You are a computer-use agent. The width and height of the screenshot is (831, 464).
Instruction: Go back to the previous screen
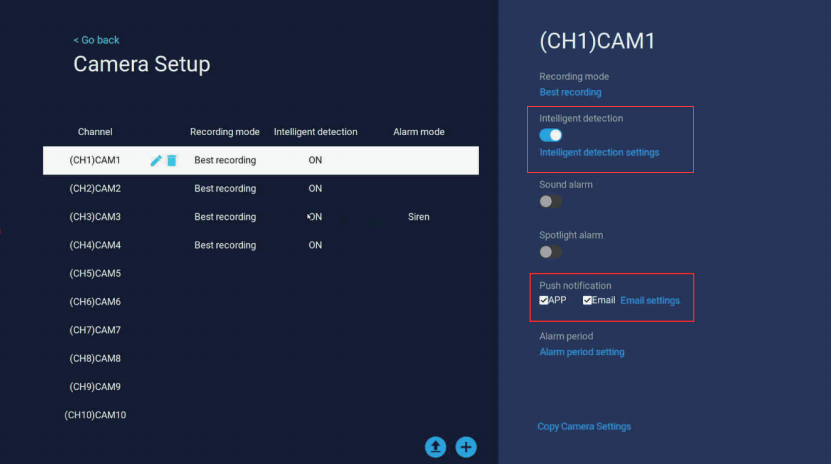(x=96, y=40)
